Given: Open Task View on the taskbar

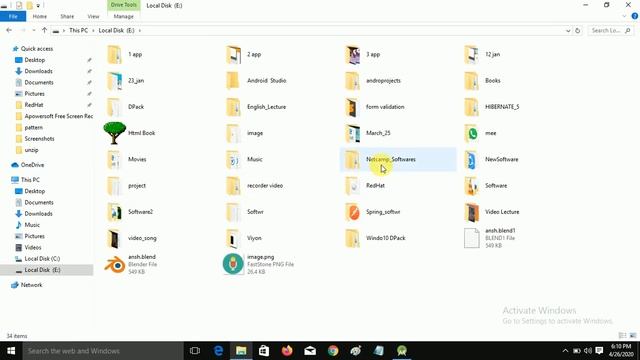Looking at the screenshot, I should click(x=195, y=351).
